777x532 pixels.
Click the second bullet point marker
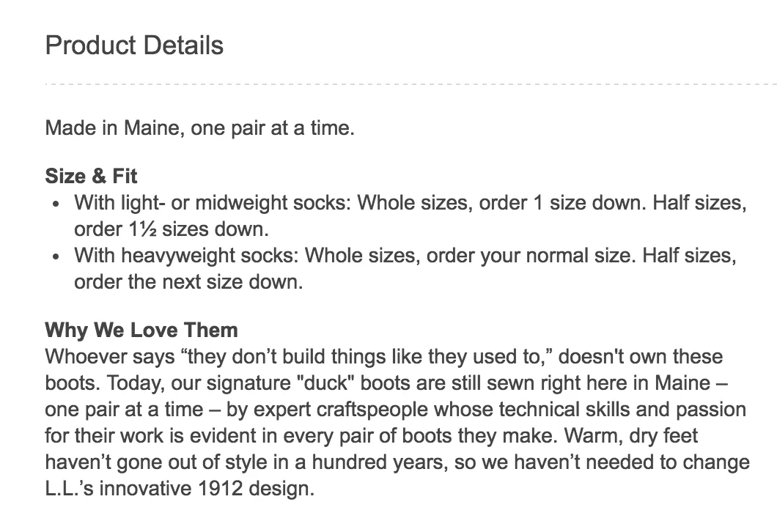point(57,257)
